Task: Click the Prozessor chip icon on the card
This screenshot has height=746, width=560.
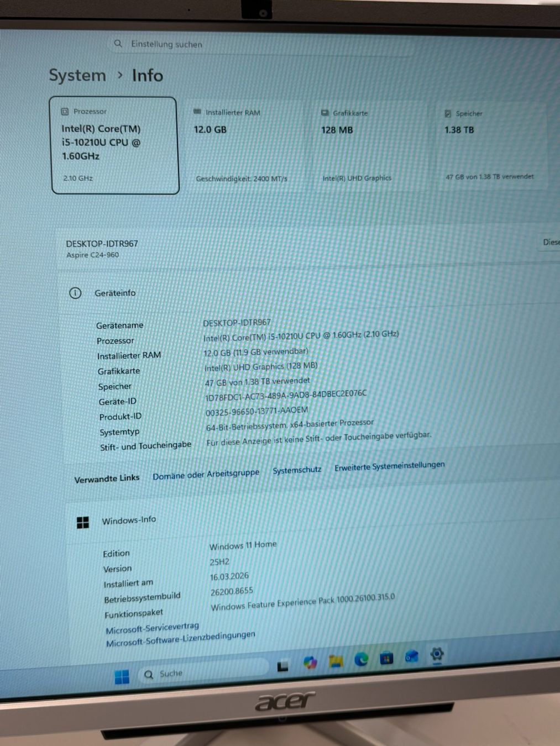Action: pos(65,111)
